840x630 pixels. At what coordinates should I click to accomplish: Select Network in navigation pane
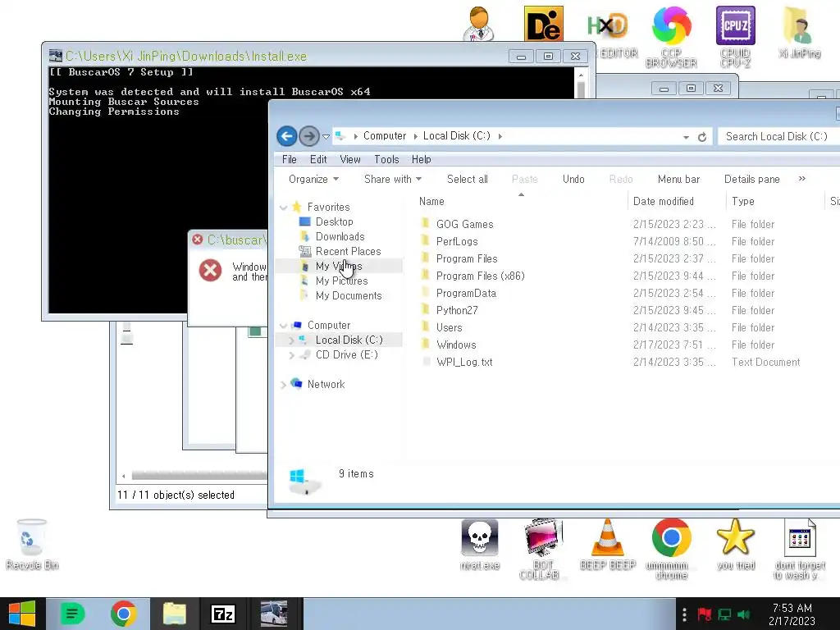[x=326, y=384]
